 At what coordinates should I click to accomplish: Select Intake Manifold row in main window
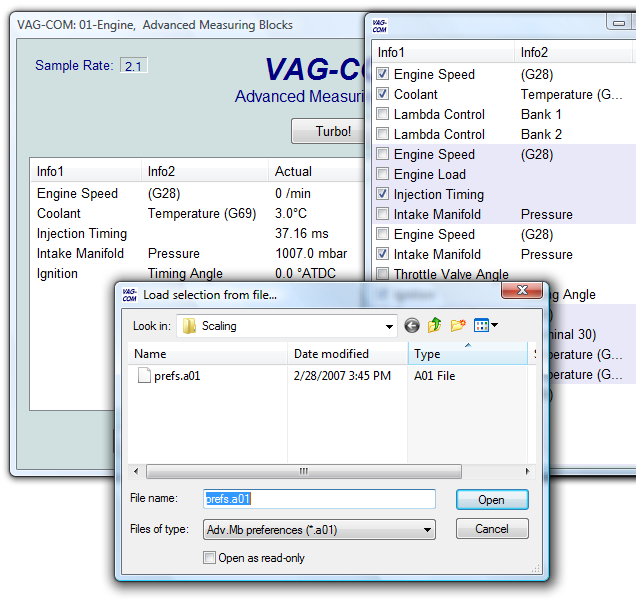pyautogui.click(x=197, y=253)
